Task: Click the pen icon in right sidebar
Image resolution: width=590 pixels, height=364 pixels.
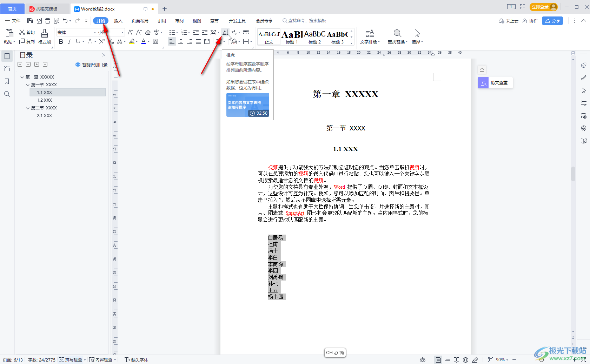Action: (584, 78)
